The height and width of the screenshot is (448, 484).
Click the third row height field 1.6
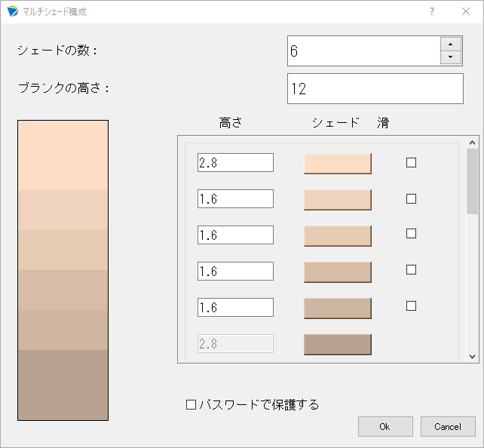coord(235,235)
